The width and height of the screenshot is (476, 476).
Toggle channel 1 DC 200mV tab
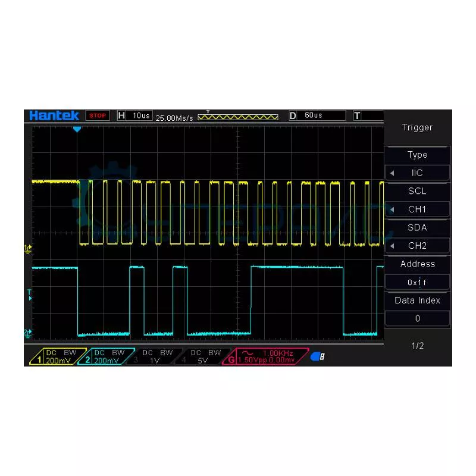point(58,356)
